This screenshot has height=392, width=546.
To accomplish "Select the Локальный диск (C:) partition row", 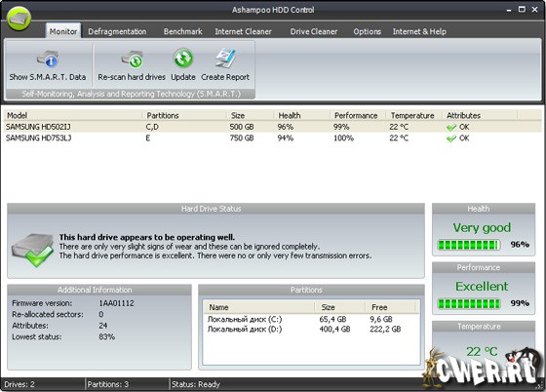I will (311, 319).
